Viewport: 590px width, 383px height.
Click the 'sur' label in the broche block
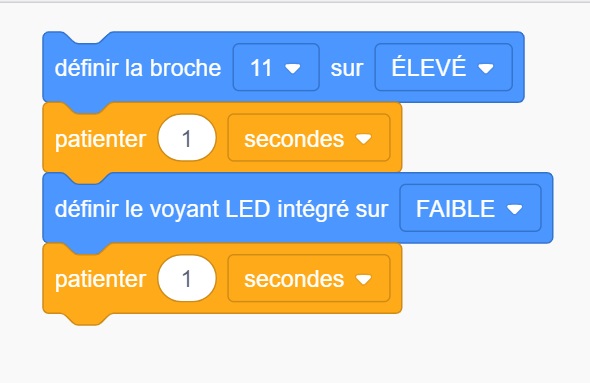[x=347, y=69]
